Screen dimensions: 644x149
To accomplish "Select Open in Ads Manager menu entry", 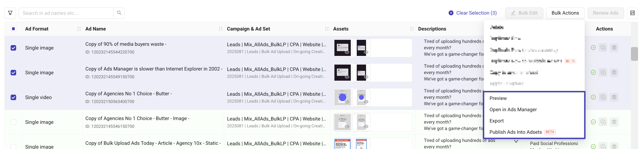I will pyautogui.click(x=513, y=110).
